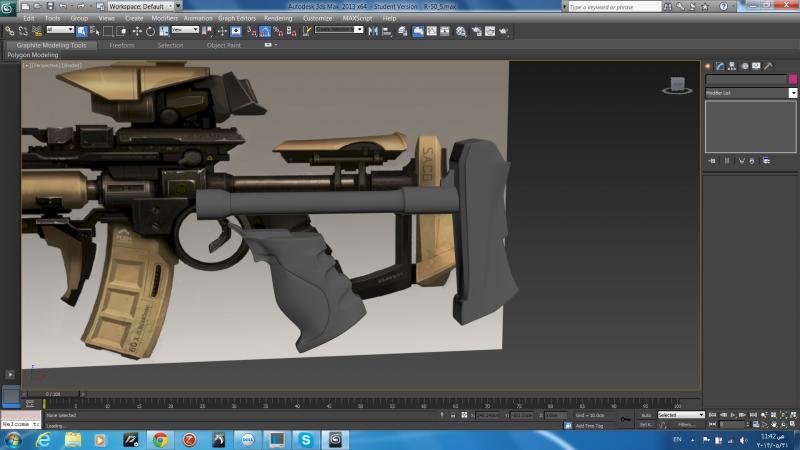Open the quick access toolbar customize arrow
Image resolution: width=800 pixels, height=450 pixels.
tap(178, 6)
